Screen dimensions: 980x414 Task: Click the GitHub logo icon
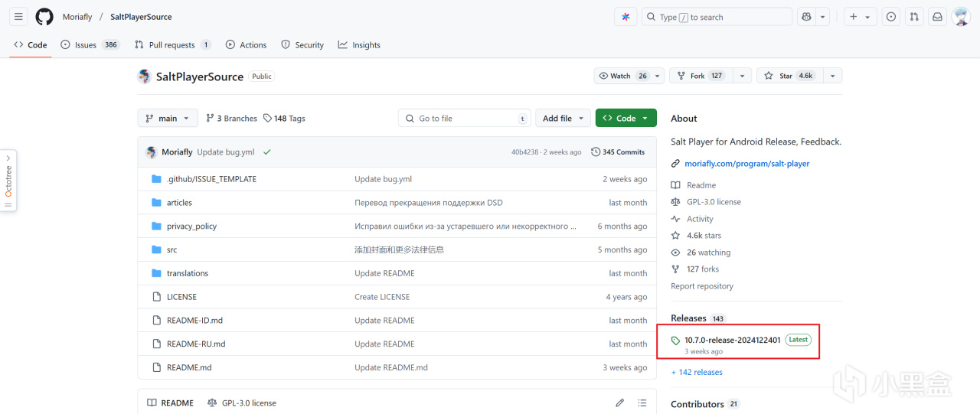(x=44, y=17)
